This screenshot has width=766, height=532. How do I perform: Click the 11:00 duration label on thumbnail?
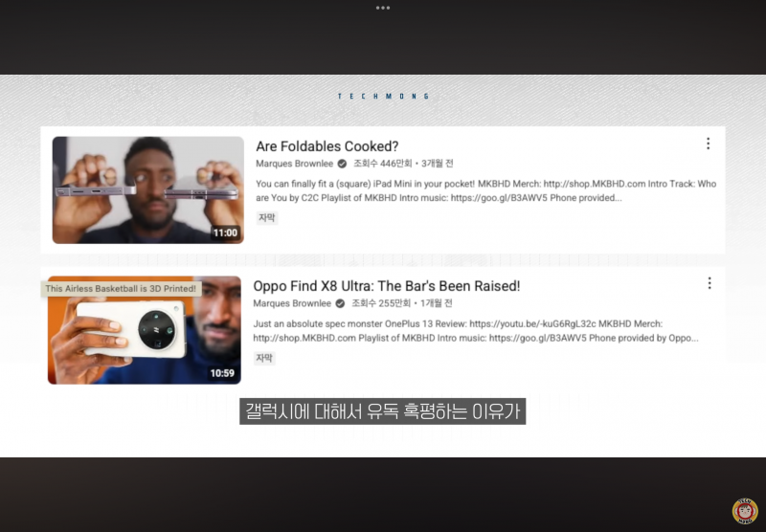pos(225,233)
